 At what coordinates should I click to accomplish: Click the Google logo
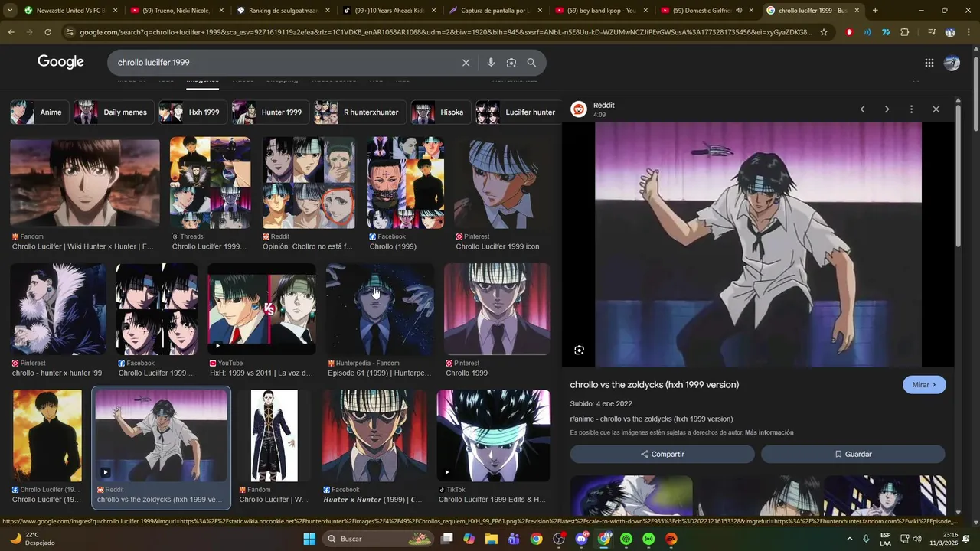60,63
